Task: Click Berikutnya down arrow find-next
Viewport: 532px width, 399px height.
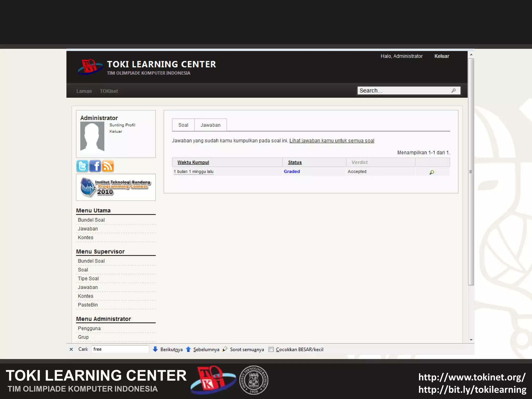Action: (155, 349)
